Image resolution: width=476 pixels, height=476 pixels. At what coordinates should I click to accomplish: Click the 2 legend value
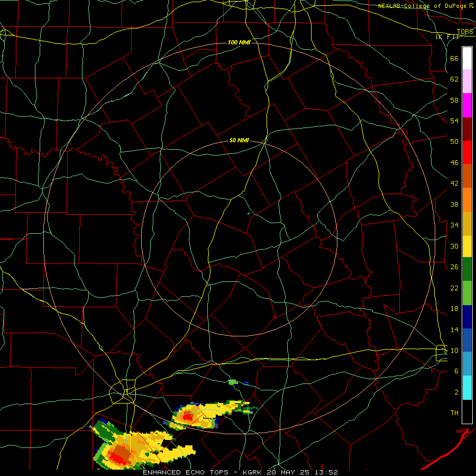456,392
